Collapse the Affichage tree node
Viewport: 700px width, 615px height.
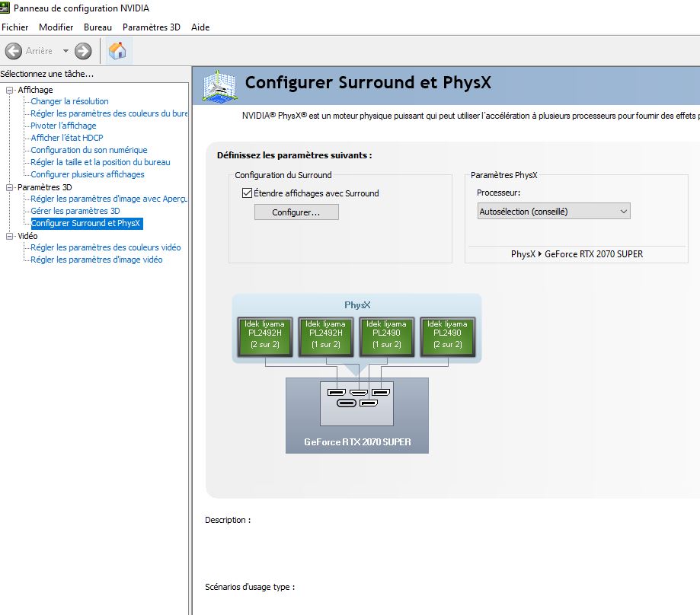pos(9,90)
